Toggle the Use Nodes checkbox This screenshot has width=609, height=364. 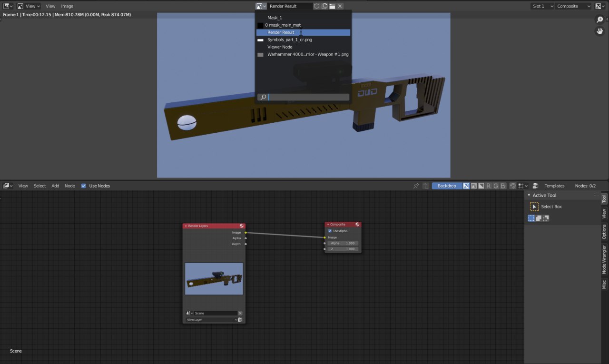pyautogui.click(x=84, y=186)
